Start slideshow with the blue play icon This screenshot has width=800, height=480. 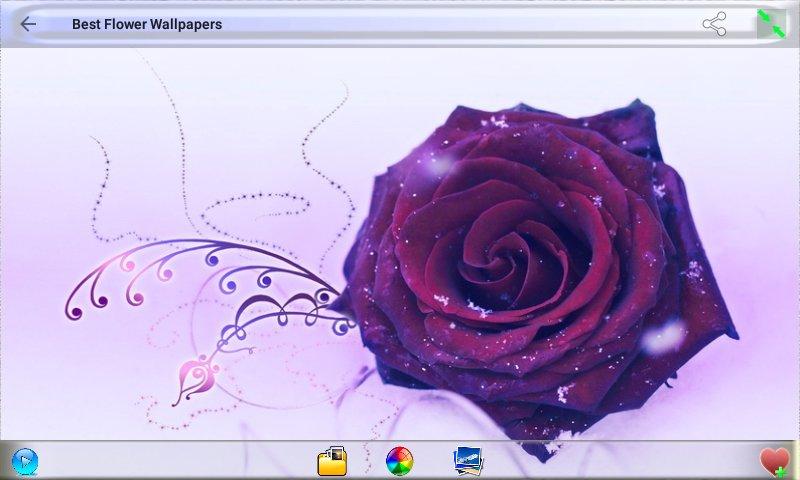pyautogui.click(x=25, y=461)
